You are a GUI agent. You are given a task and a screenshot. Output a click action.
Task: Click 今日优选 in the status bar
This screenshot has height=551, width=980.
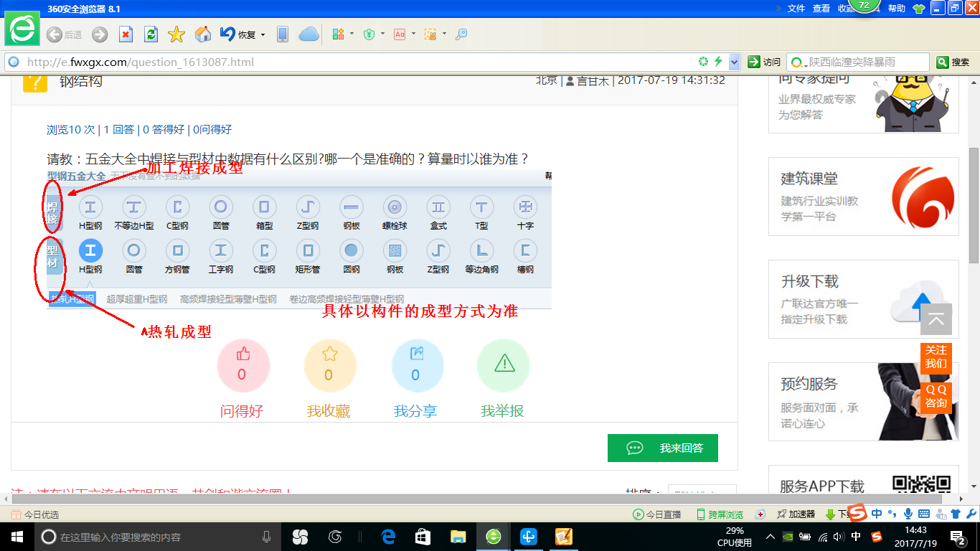(x=36, y=514)
